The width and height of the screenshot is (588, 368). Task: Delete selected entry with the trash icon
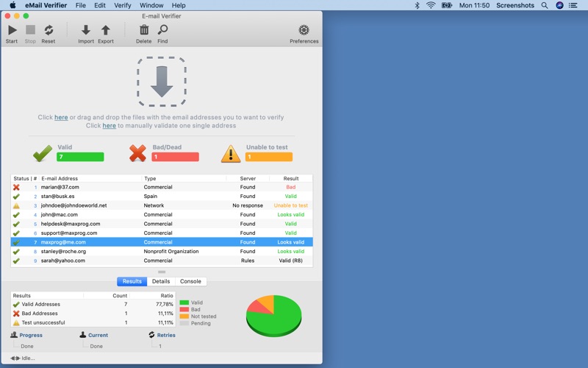pos(144,30)
